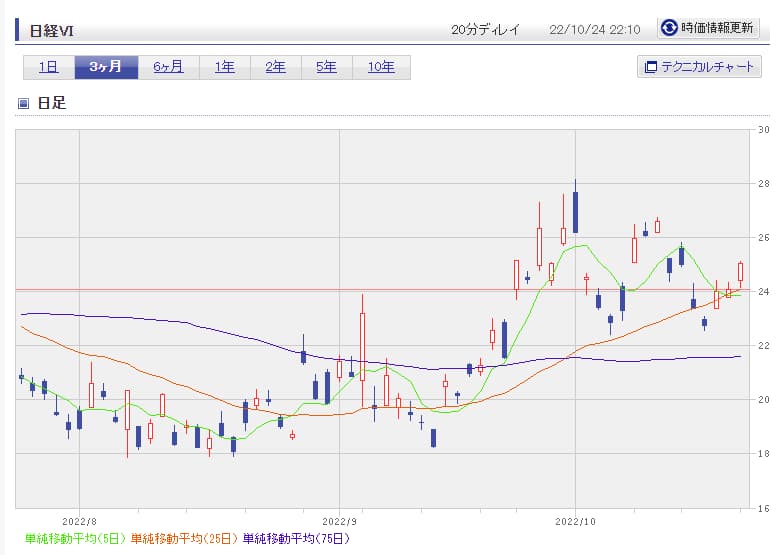Switch to the 10年 range tab

coord(381,67)
